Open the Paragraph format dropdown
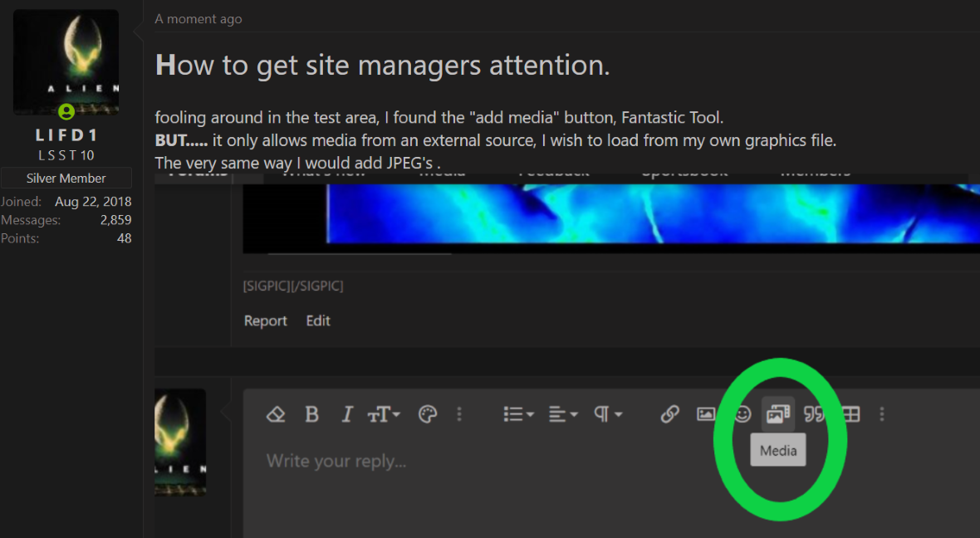The width and height of the screenshot is (980, 538). tap(607, 414)
